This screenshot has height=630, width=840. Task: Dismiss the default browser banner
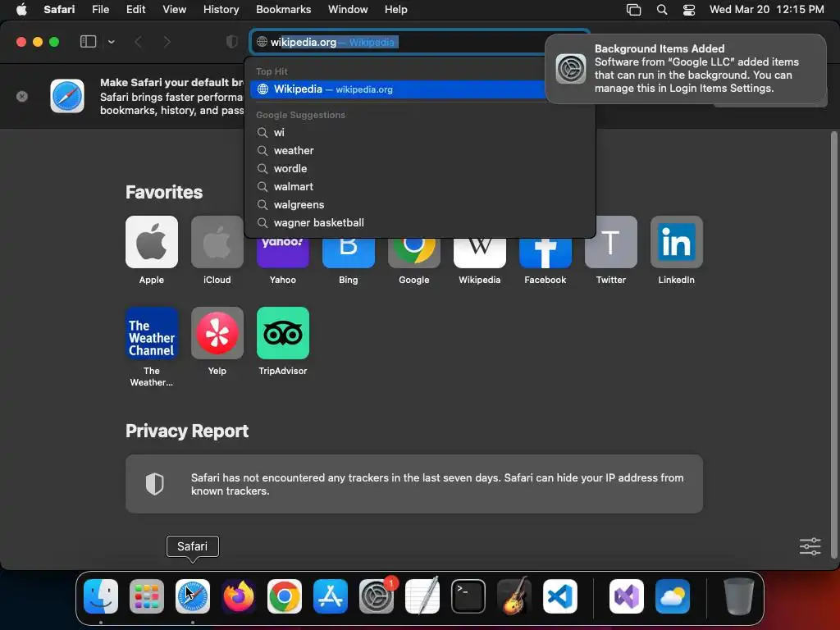click(x=22, y=97)
